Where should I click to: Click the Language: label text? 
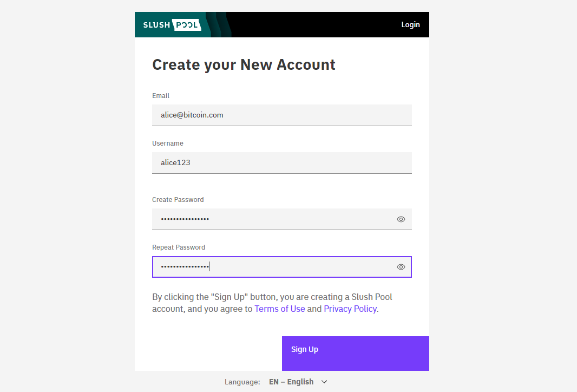[x=242, y=382]
